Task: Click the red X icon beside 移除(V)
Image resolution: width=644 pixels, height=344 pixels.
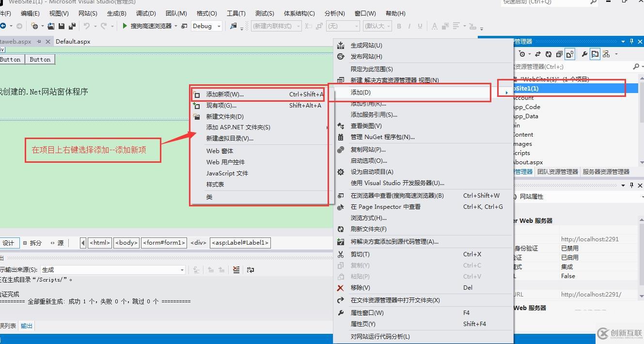Action: 341,287
